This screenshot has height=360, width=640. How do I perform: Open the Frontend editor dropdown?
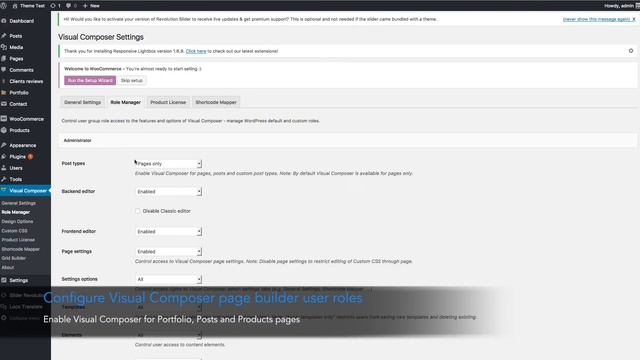click(168, 231)
